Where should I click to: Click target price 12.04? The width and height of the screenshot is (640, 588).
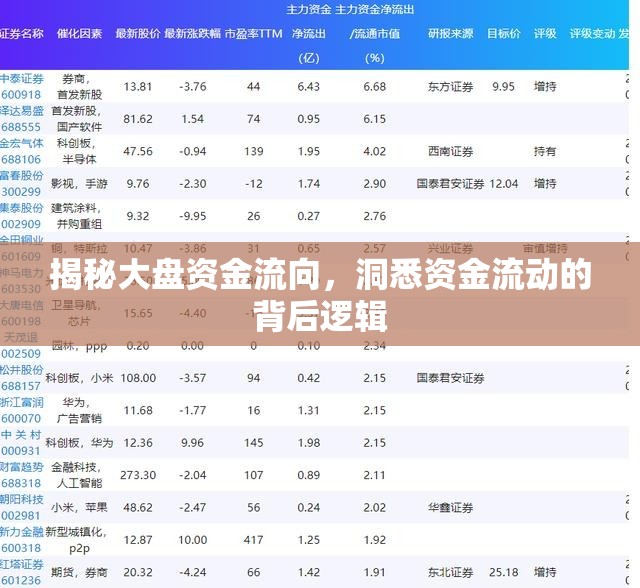click(x=504, y=184)
